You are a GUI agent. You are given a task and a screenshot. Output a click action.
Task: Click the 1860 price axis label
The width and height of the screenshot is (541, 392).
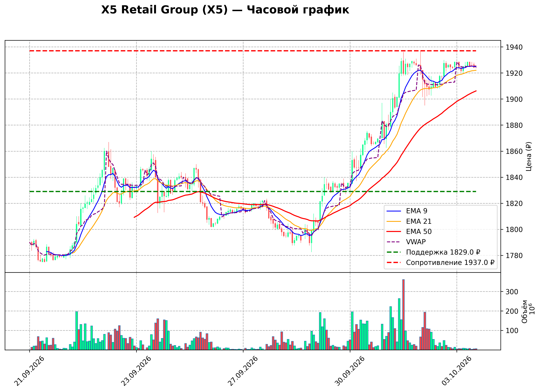tap(514, 151)
